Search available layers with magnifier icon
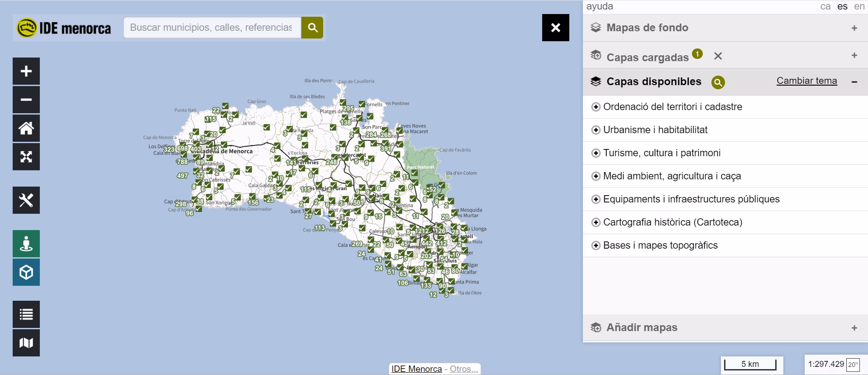The image size is (868, 375). [x=718, y=82]
